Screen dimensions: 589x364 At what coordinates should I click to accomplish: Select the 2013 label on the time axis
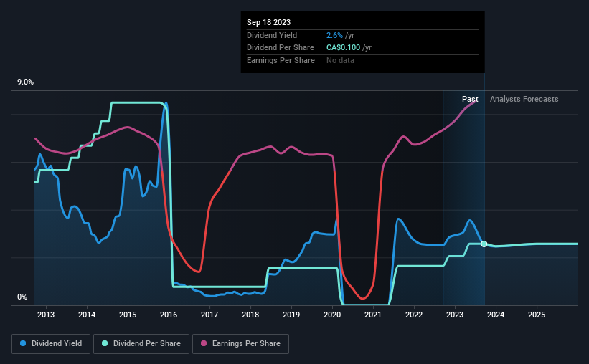[46, 315]
